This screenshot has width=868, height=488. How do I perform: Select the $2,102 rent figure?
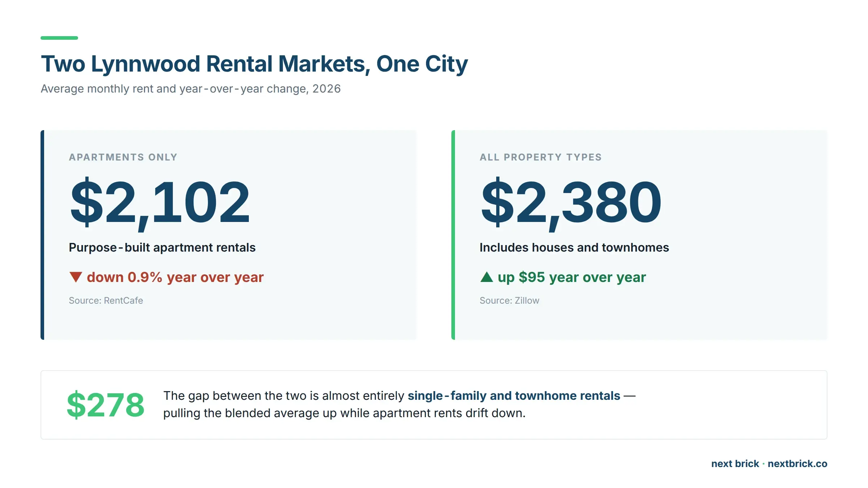160,202
